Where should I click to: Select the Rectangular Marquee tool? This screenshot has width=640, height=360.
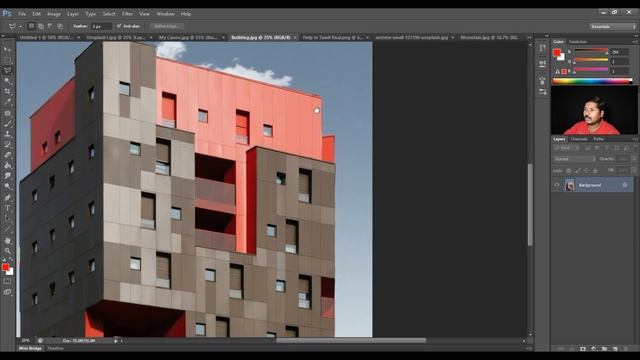pos(7,60)
